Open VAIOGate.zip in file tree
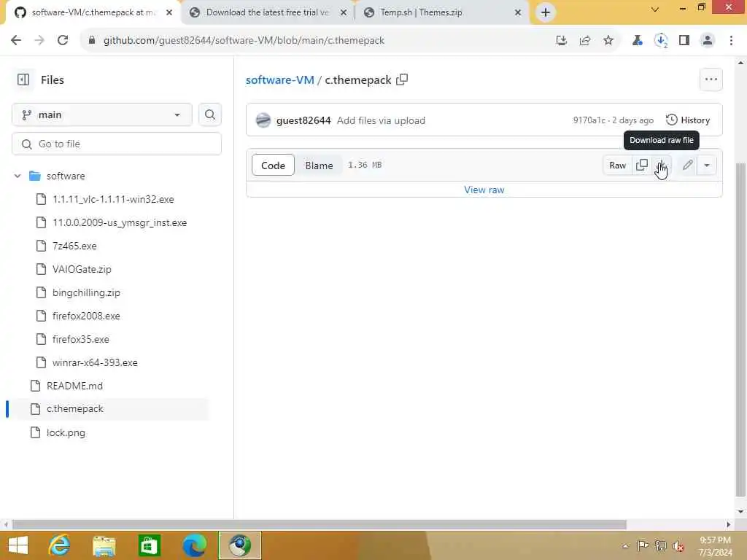Viewport: 747px width, 560px height. (x=82, y=269)
